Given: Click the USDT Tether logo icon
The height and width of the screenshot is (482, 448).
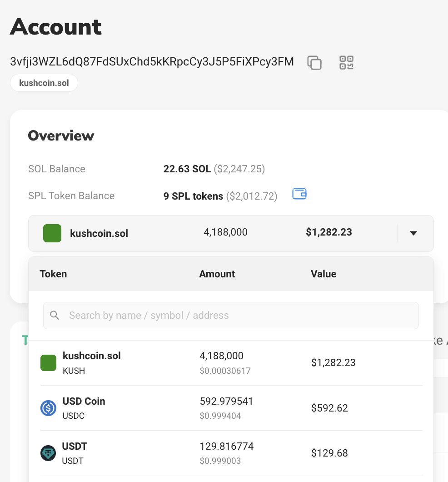Looking at the screenshot, I should (48, 453).
